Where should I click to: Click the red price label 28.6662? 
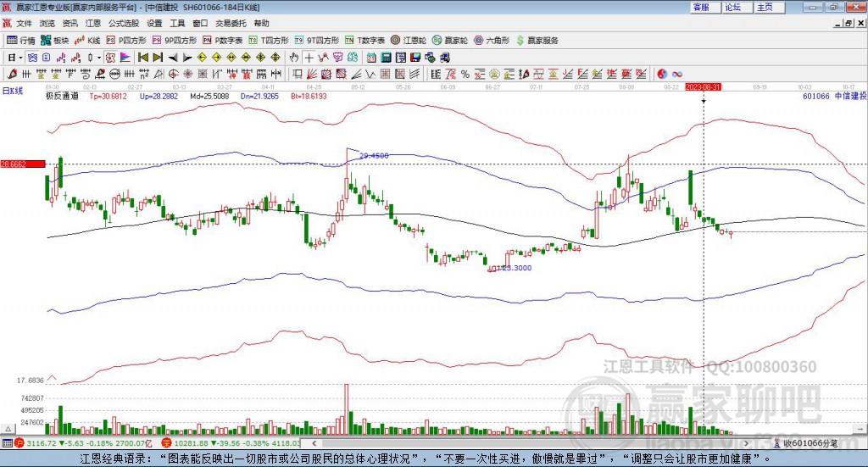[x=23, y=164]
